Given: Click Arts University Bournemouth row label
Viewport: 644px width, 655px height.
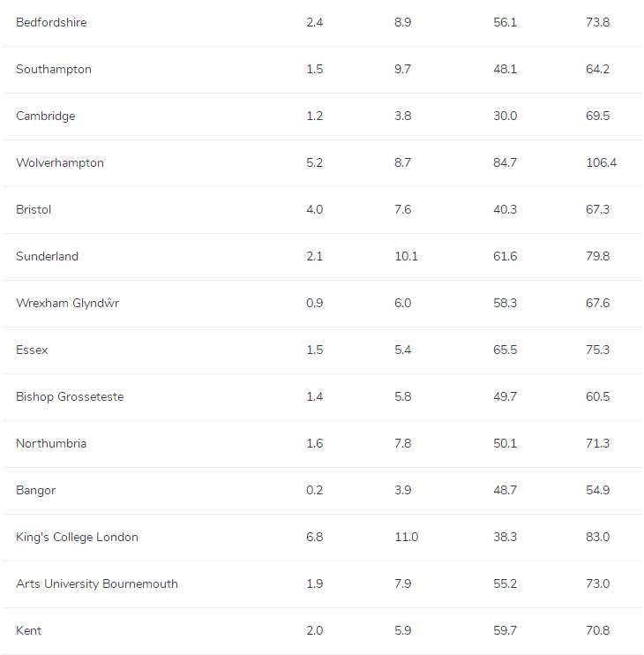Looking at the screenshot, I should [97, 583].
